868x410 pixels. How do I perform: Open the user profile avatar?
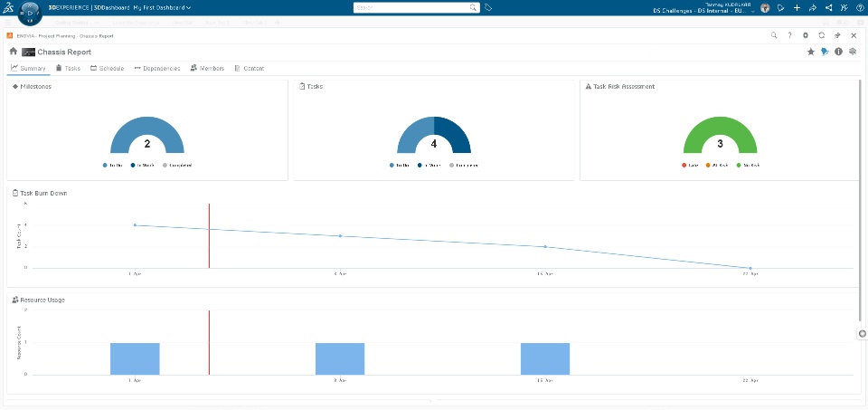click(x=765, y=8)
